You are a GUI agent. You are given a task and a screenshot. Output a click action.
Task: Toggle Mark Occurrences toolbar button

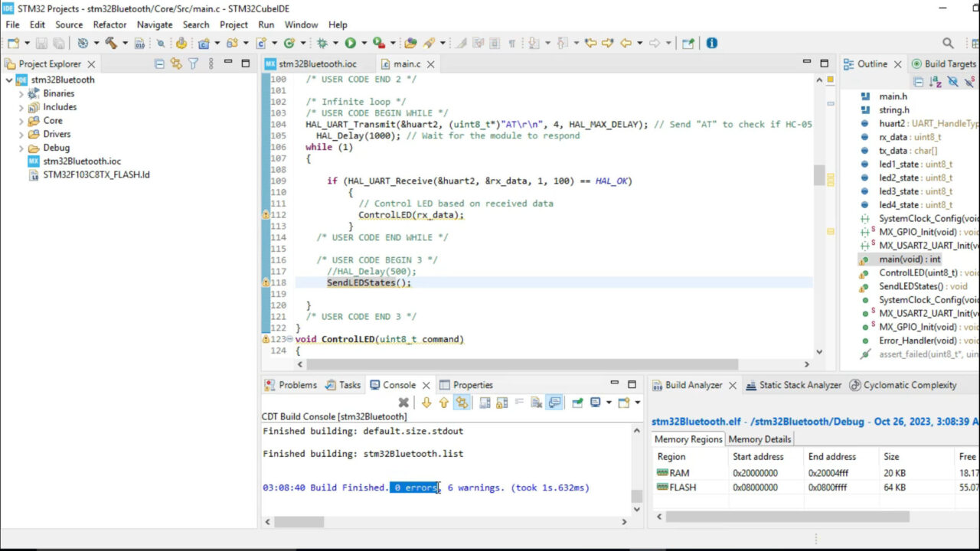pos(461,43)
